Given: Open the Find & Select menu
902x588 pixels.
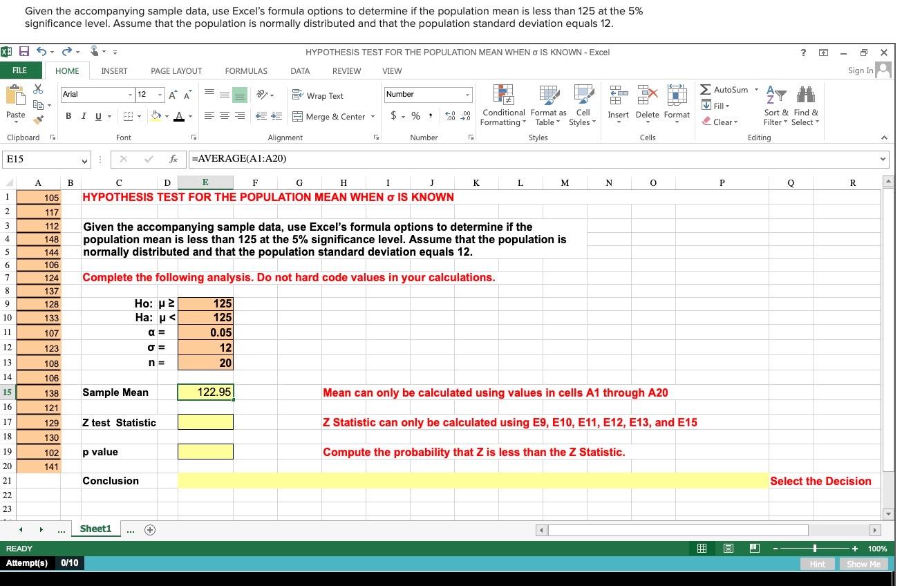Looking at the screenshot, I should 806,106.
